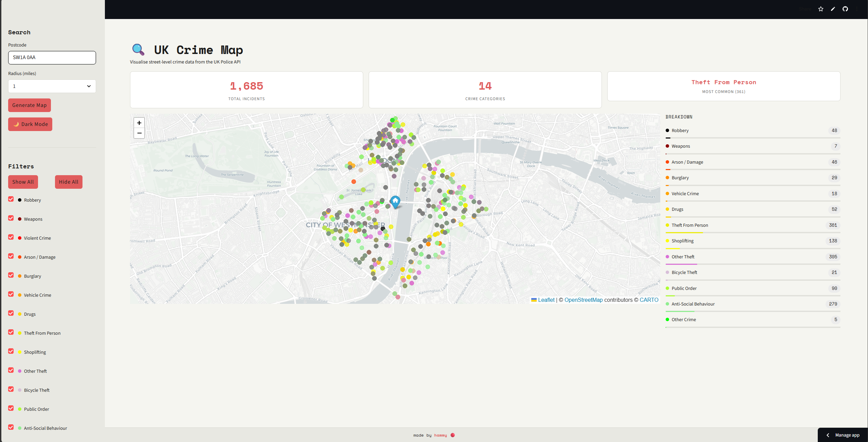This screenshot has height=442, width=868.
Task: Zoom out on the map
Action: point(139,133)
